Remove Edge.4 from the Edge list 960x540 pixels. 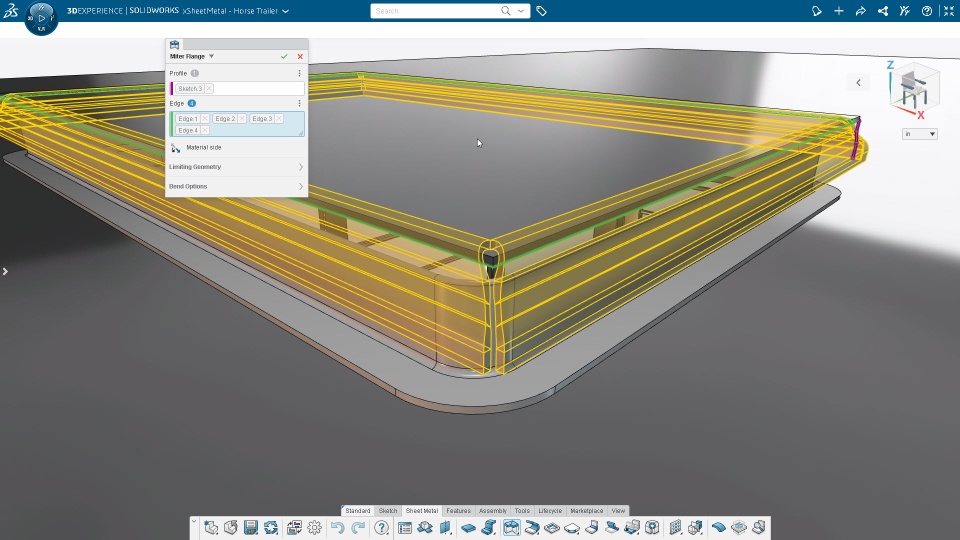(204, 130)
